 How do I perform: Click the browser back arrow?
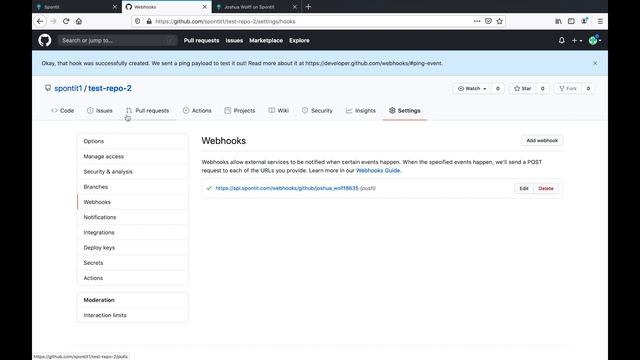(40, 21)
